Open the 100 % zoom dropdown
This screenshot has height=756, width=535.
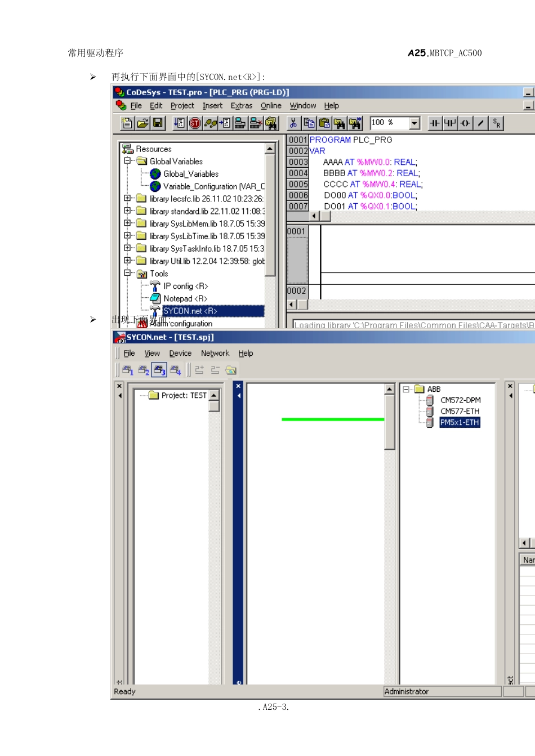point(414,123)
